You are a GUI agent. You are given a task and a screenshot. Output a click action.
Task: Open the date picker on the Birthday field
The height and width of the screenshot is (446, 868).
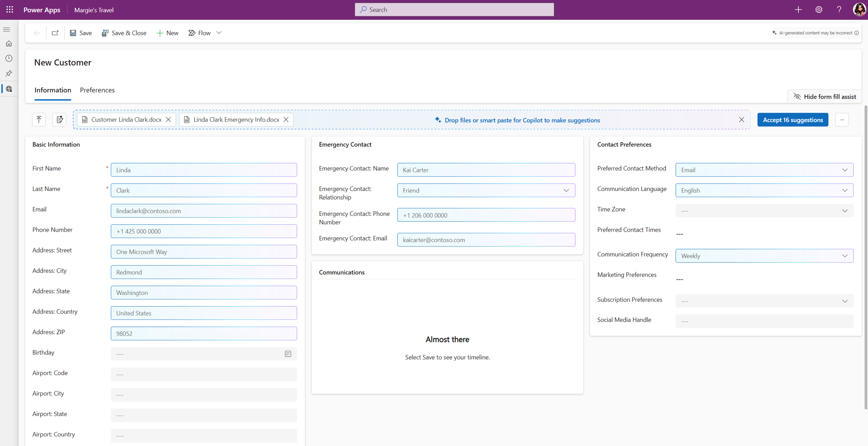click(288, 354)
